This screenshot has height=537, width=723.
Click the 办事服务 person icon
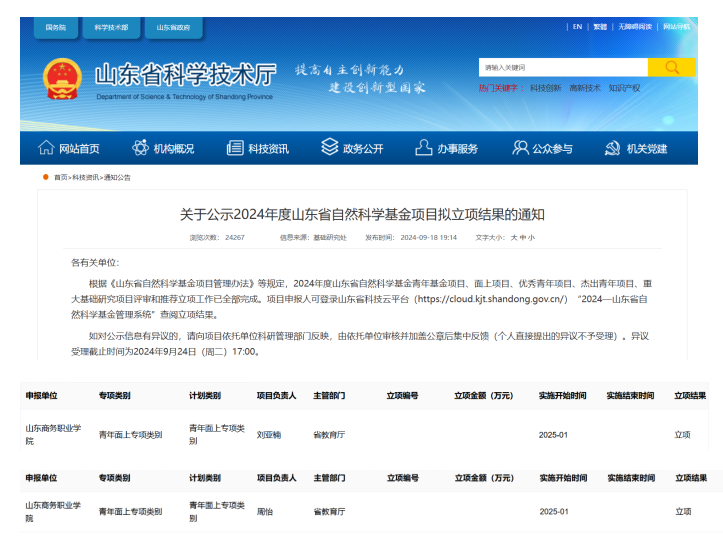tap(423, 148)
